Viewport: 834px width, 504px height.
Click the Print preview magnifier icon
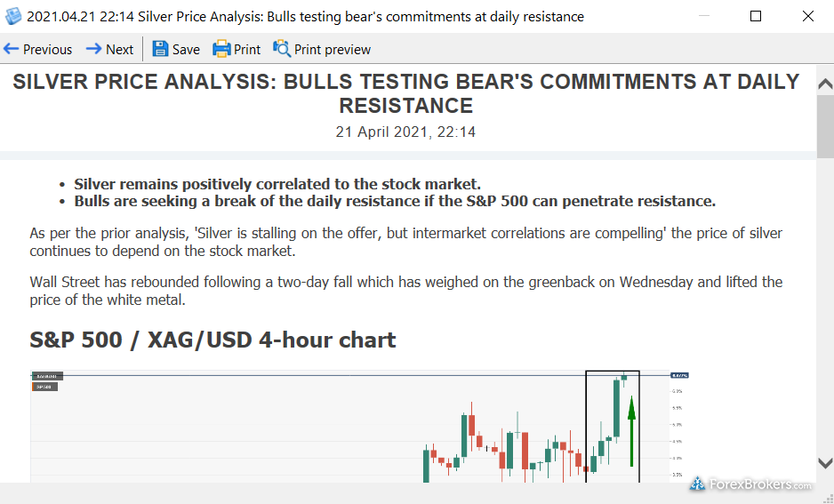282,49
